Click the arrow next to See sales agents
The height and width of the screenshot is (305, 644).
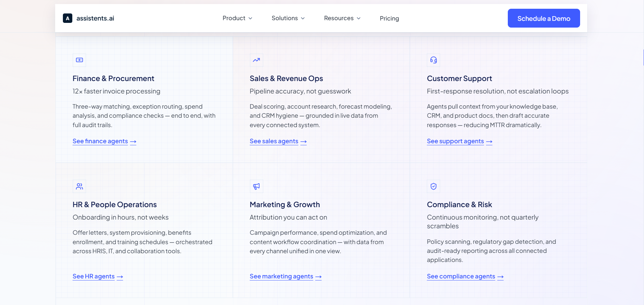click(304, 142)
